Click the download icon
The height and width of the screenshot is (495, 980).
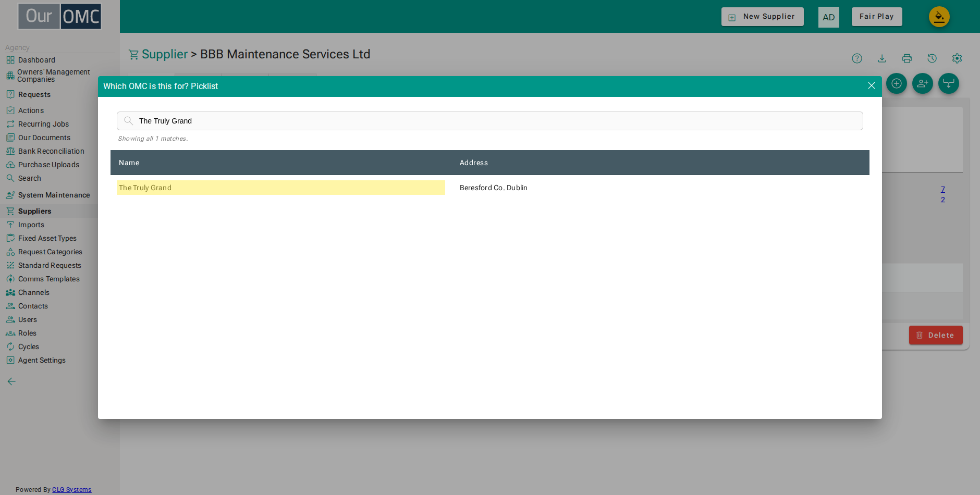(x=881, y=58)
